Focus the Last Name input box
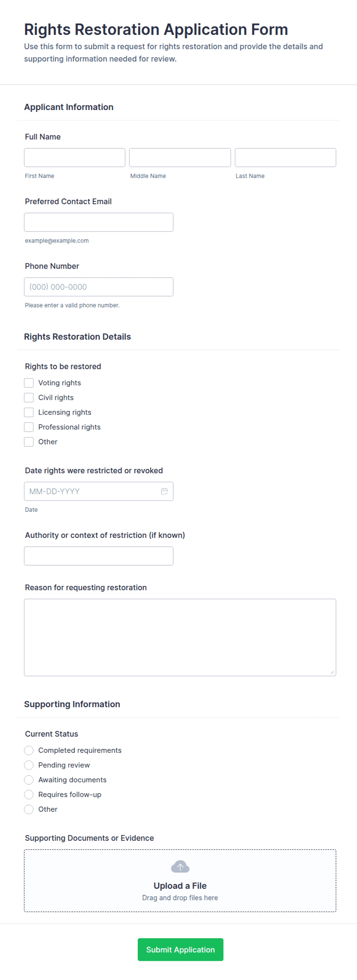Screen dimensions: 357x980 click(285, 158)
